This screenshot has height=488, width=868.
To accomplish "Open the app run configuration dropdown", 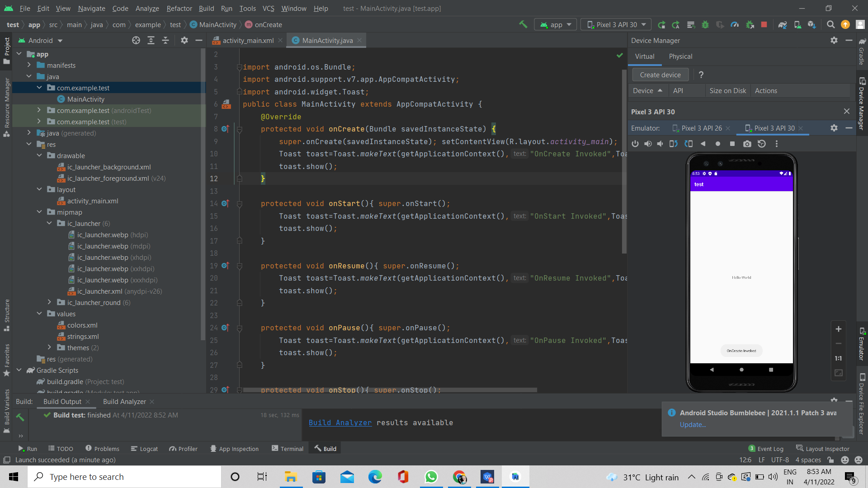I will 555,24.
